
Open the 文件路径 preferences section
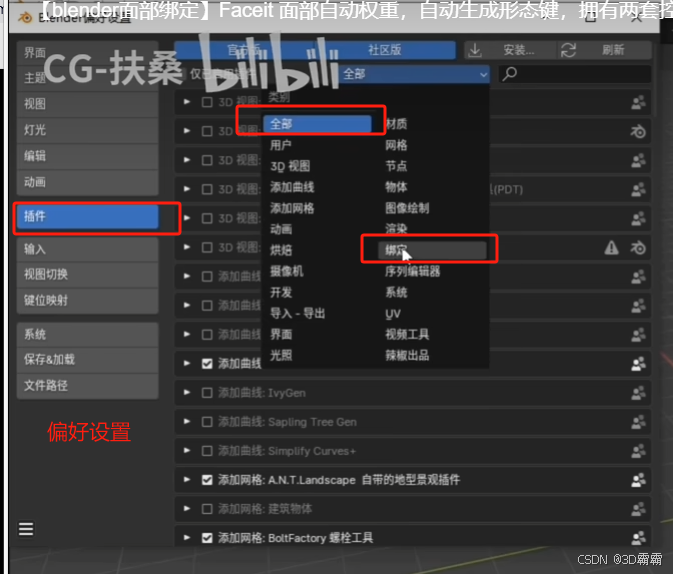tap(88, 385)
